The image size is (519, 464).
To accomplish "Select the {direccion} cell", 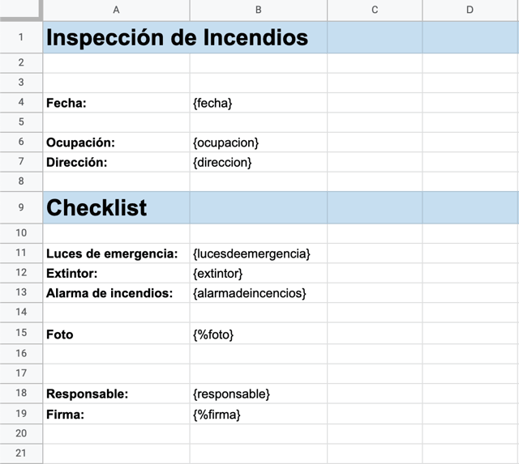I will 258,162.
